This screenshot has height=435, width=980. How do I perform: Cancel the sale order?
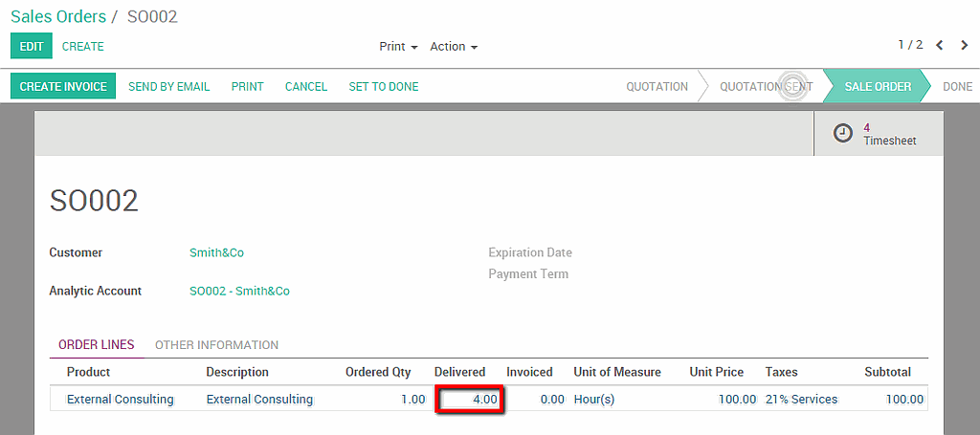click(306, 86)
